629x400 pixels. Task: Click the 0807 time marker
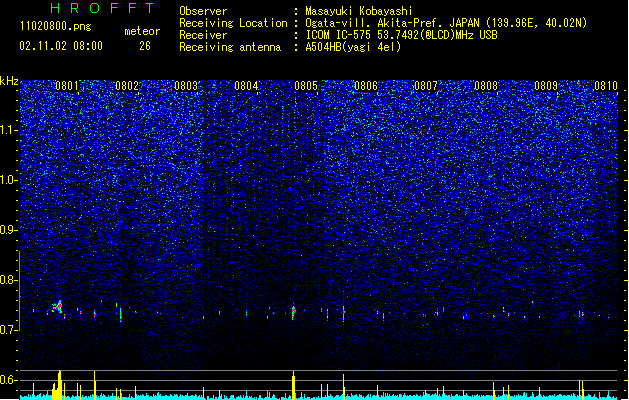coord(426,86)
